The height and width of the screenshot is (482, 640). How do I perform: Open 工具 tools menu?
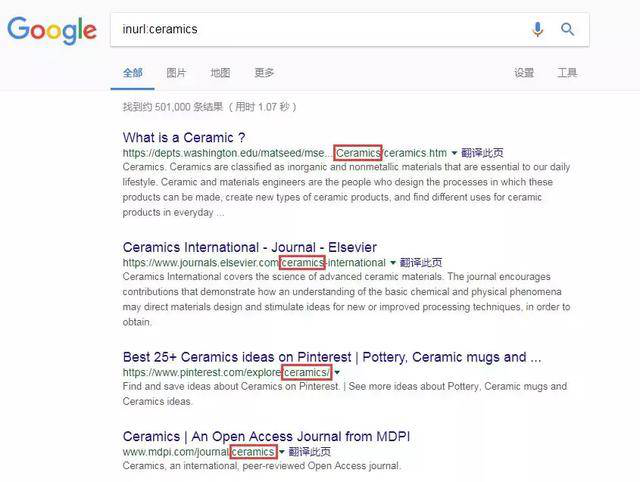[567, 73]
